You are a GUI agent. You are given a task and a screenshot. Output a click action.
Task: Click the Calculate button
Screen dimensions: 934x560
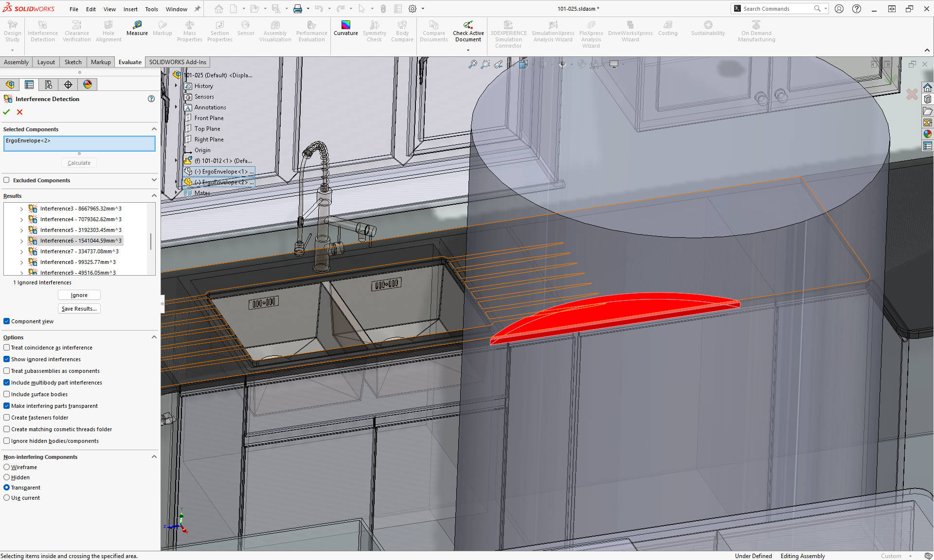tap(79, 162)
